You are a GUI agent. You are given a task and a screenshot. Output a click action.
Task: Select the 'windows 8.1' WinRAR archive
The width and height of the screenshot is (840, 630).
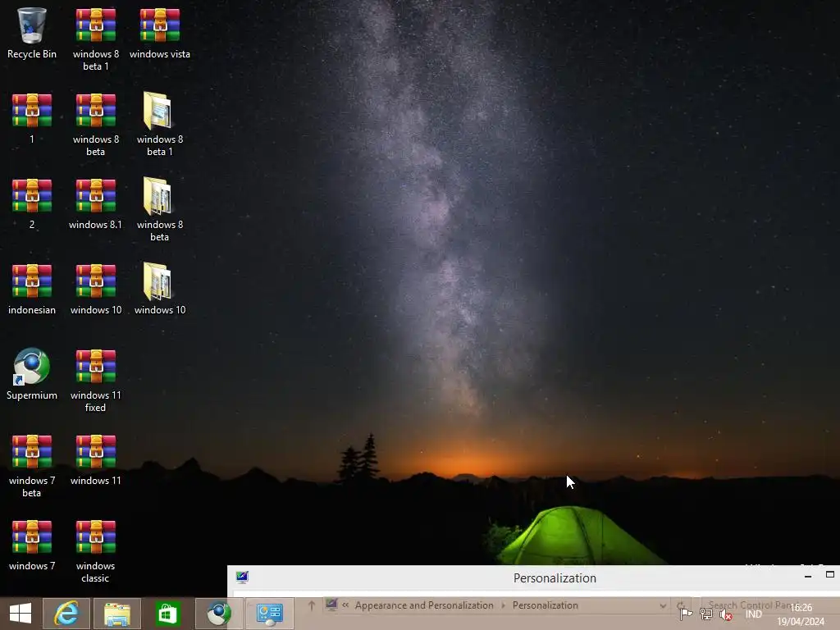point(95,203)
